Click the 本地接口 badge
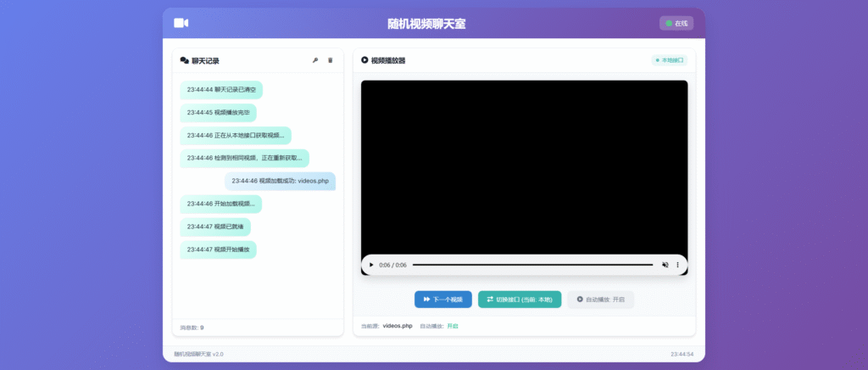 670,59
